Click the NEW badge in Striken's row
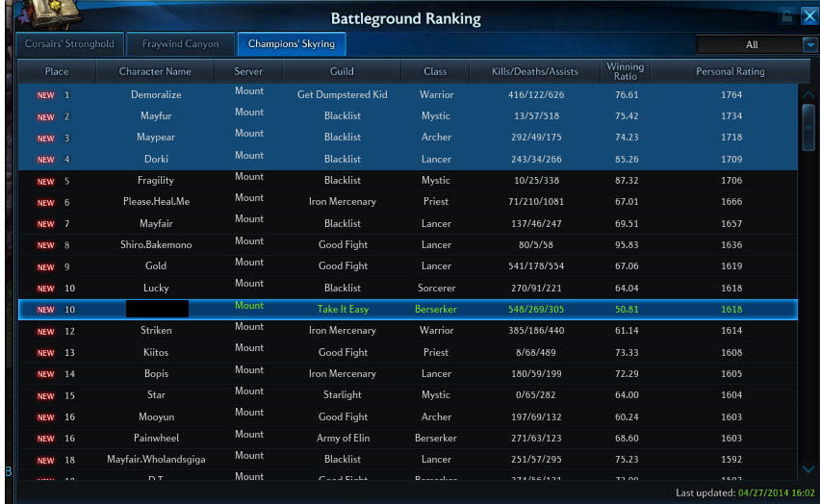820x504 pixels. (45, 332)
